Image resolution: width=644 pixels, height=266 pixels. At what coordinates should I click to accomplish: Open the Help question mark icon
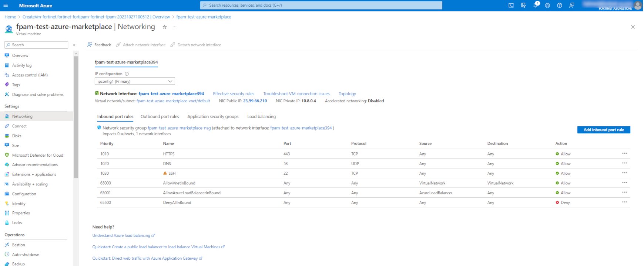[560, 5]
